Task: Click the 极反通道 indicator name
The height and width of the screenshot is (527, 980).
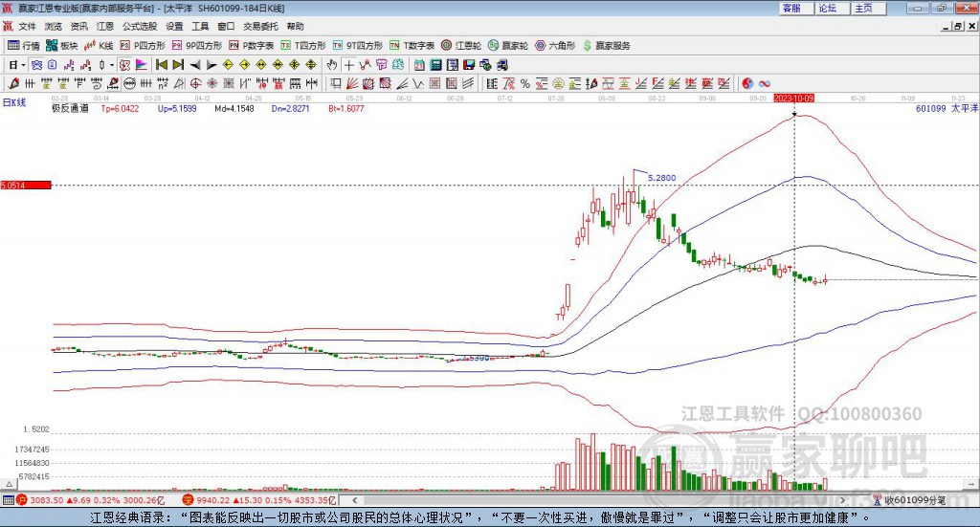Action: click(70, 108)
